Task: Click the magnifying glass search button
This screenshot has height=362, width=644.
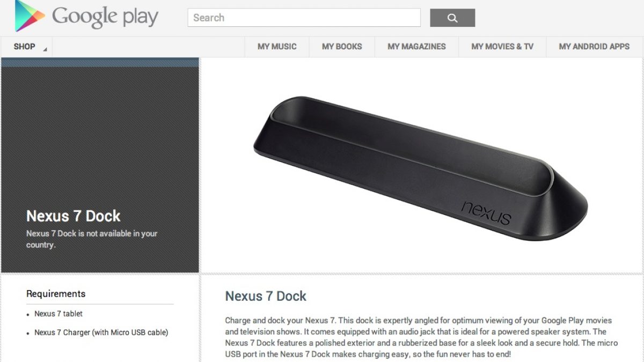Action: click(x=452, y=18)
